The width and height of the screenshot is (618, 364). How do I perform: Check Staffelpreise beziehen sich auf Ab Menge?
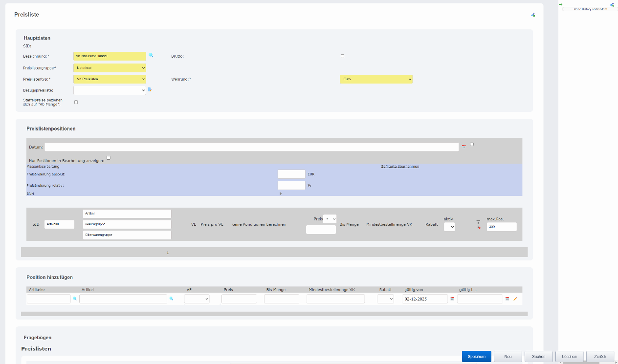click(x=76, y=102)
